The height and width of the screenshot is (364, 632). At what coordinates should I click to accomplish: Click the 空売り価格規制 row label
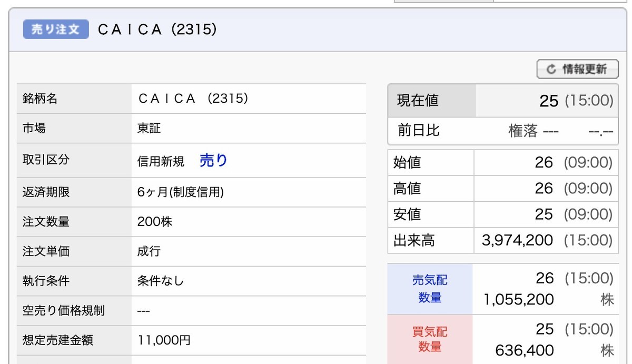63,310
